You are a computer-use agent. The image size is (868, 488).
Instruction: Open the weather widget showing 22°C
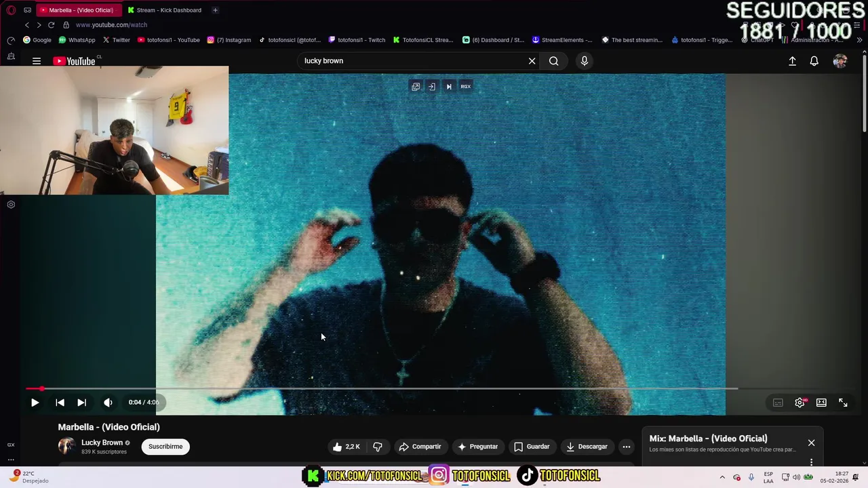click(28, 477)
